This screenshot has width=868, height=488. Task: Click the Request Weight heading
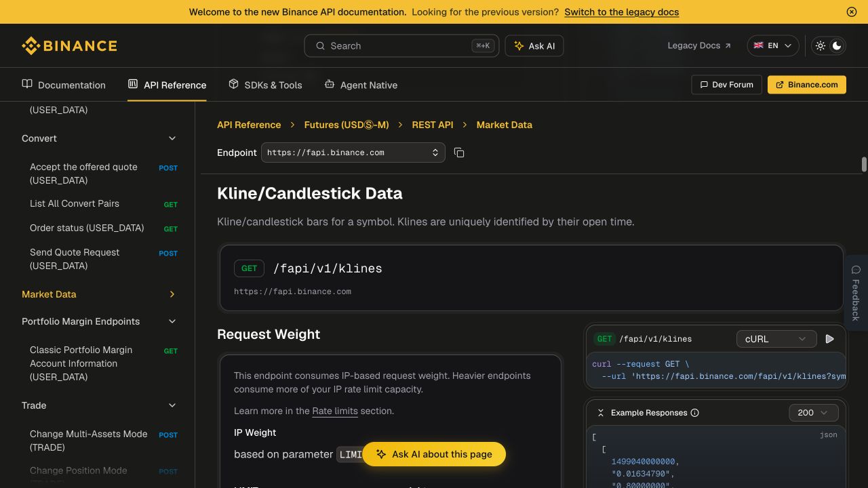(269, 334)
